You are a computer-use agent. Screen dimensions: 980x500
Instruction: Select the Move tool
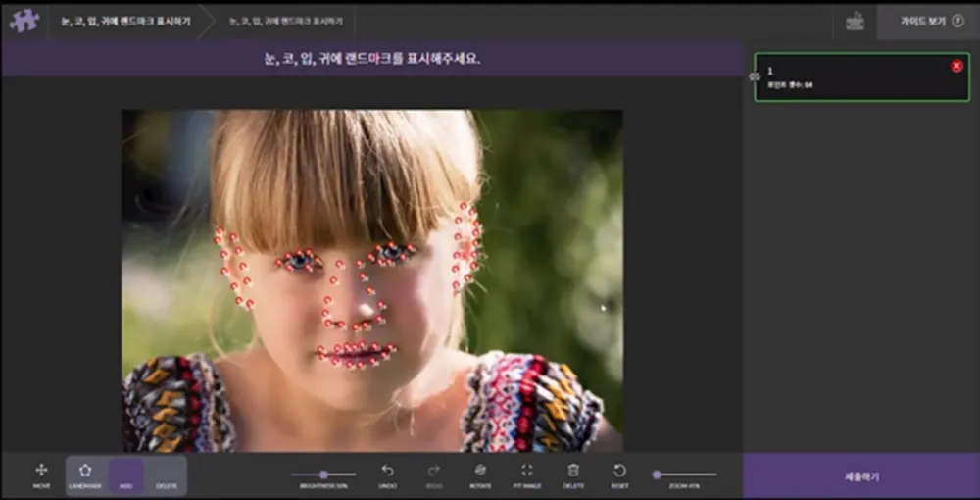(42, 475)
